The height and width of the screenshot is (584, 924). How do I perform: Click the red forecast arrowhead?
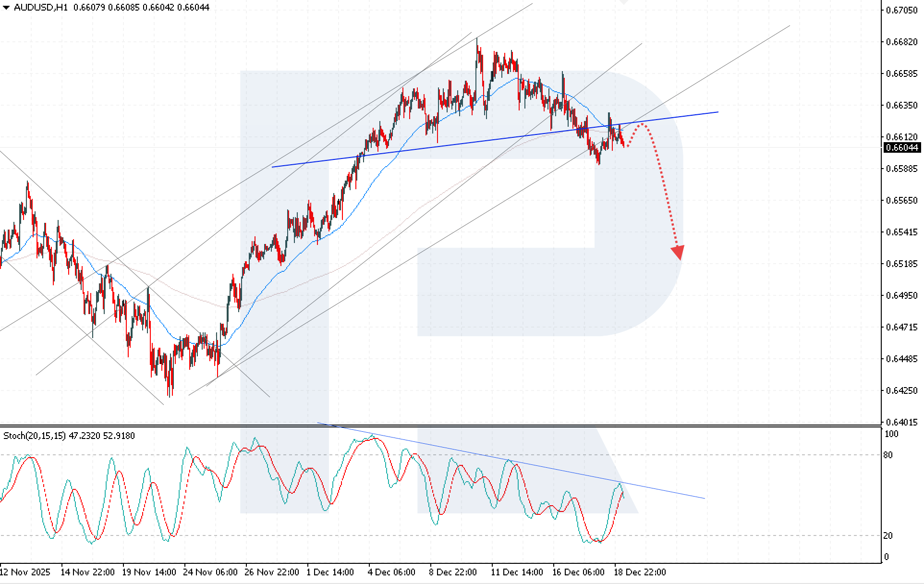pos(678,252)
